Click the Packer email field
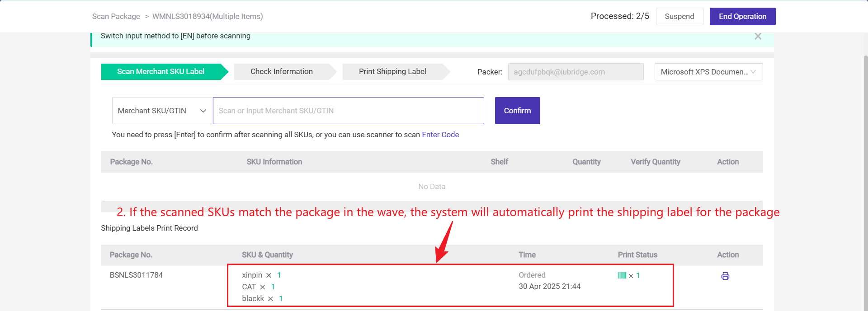The image size is (868, 311). [x=575, y=72]
